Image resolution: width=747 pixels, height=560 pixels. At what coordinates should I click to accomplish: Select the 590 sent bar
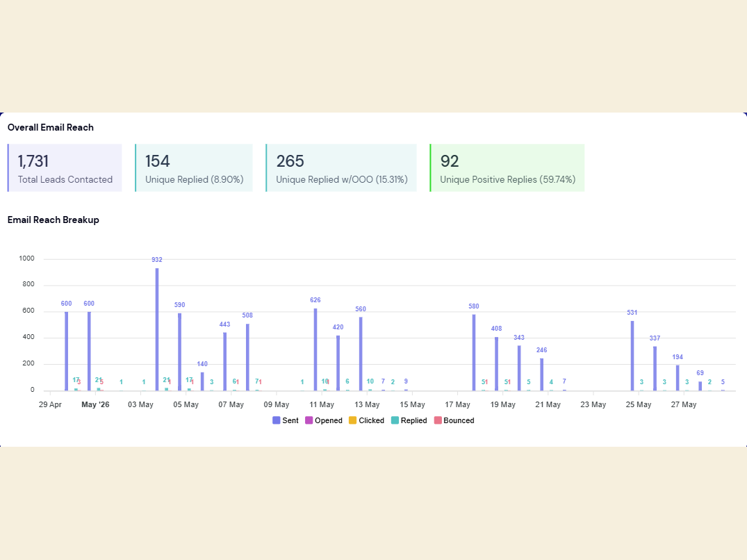pos(179,352)
